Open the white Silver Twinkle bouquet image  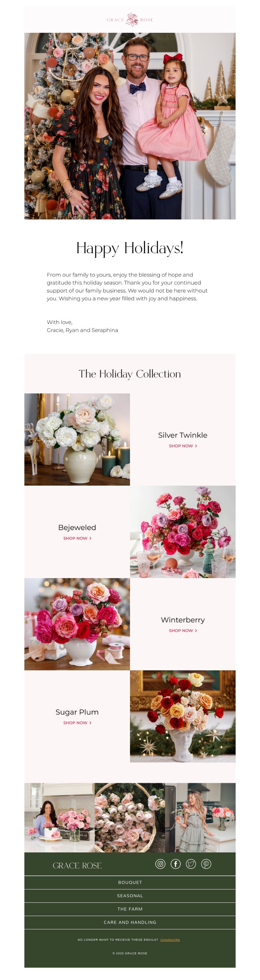tap(77, 440)
